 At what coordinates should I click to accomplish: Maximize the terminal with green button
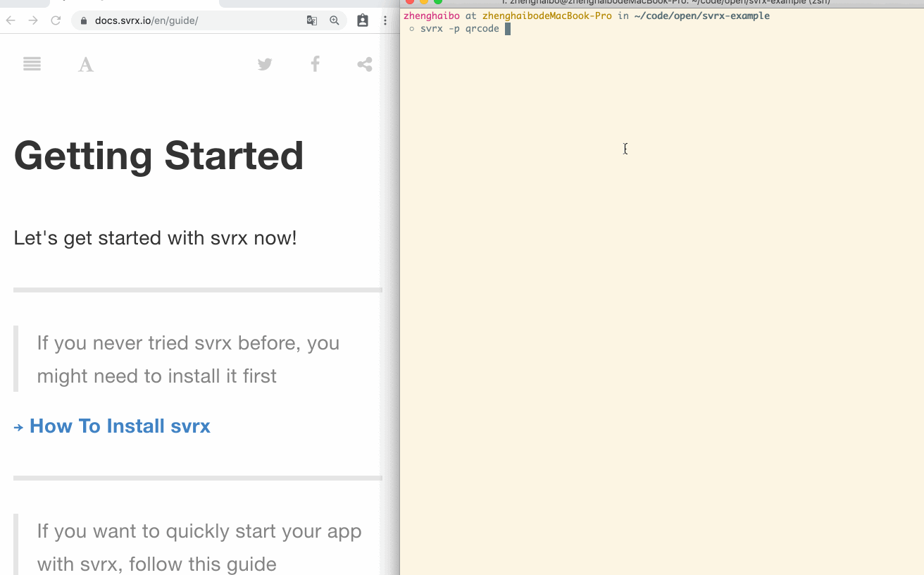(438, 2)
